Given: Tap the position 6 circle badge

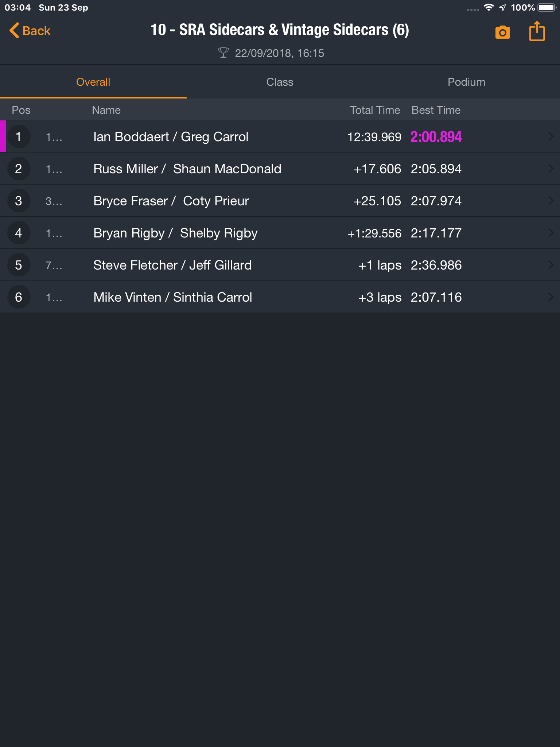Looking at the screenshot, I should point(19,297).
